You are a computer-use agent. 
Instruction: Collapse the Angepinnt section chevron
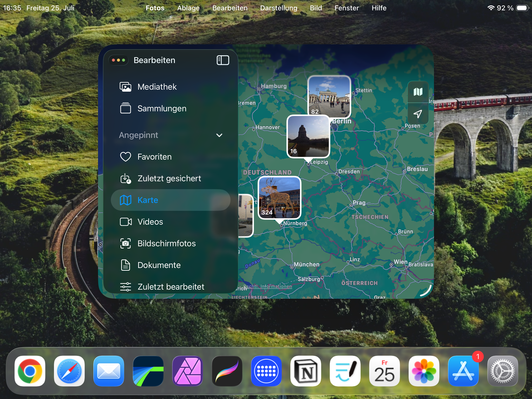[219, 135]
